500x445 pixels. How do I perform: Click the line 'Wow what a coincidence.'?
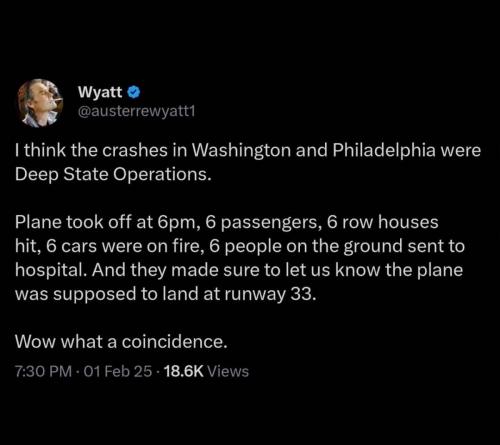[121, 342]
